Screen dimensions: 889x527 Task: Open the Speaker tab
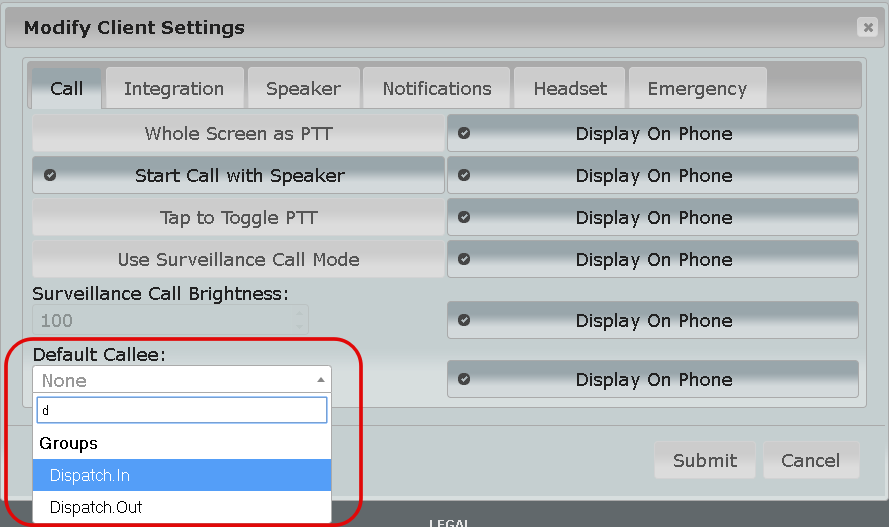tap(303, 88)
